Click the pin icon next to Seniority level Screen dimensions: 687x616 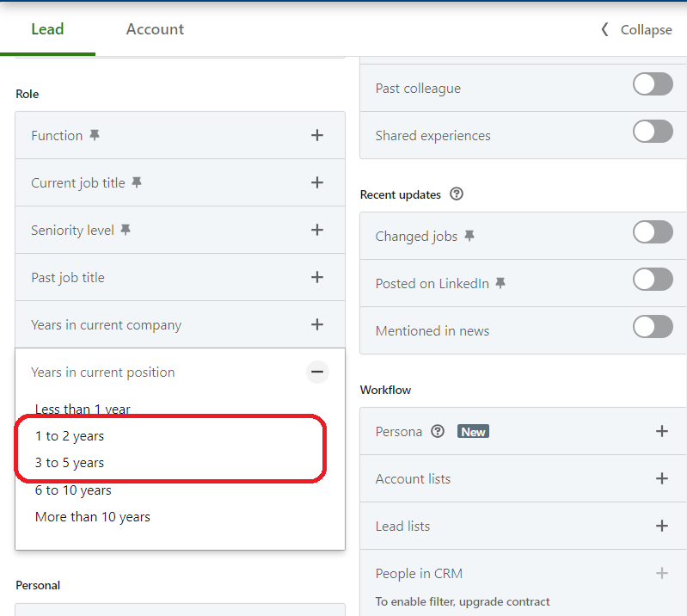click(x=126, y=230)
